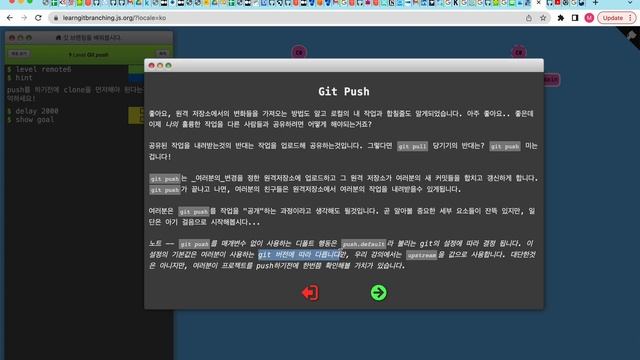The width and height of the screenshot is (640, 360).
Task: Click the green next arrow in the dialog
Action: pos(378,293)
